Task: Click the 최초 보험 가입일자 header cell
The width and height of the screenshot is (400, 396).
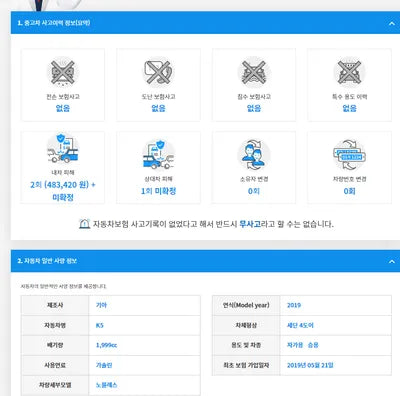Action: 246,365
